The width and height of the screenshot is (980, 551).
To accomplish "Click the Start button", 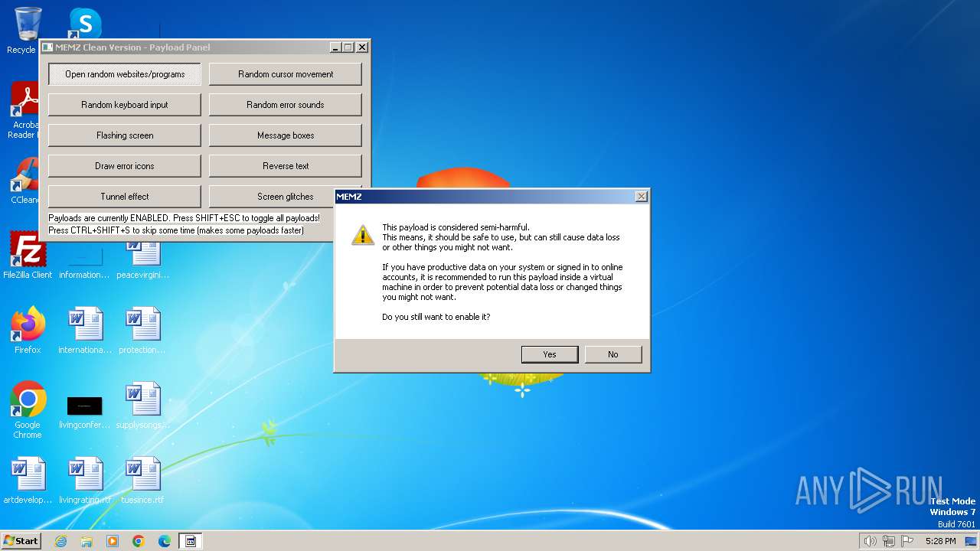I will (x=21, y=540).
